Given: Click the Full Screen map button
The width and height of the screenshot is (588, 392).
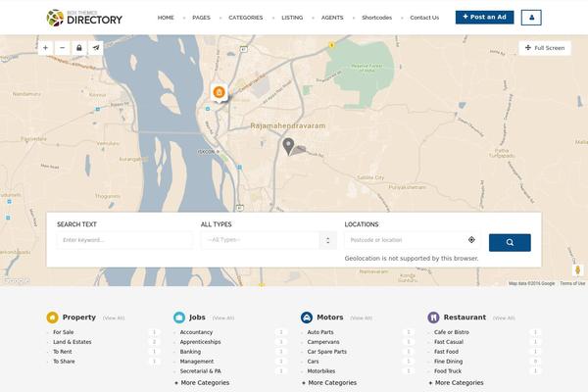Looking at the screenshot, I should [545, 48].
